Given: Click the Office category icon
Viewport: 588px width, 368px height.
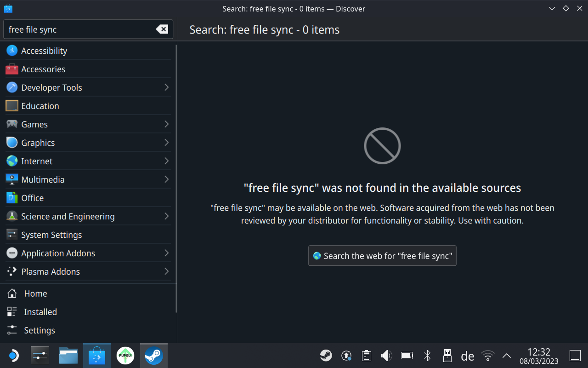Looking at the screenshot, I should click(12, 198).
